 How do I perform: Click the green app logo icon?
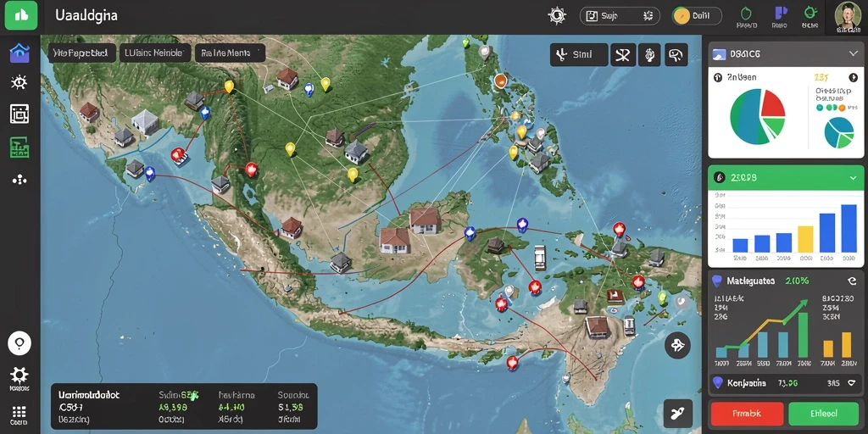point(21,15)
